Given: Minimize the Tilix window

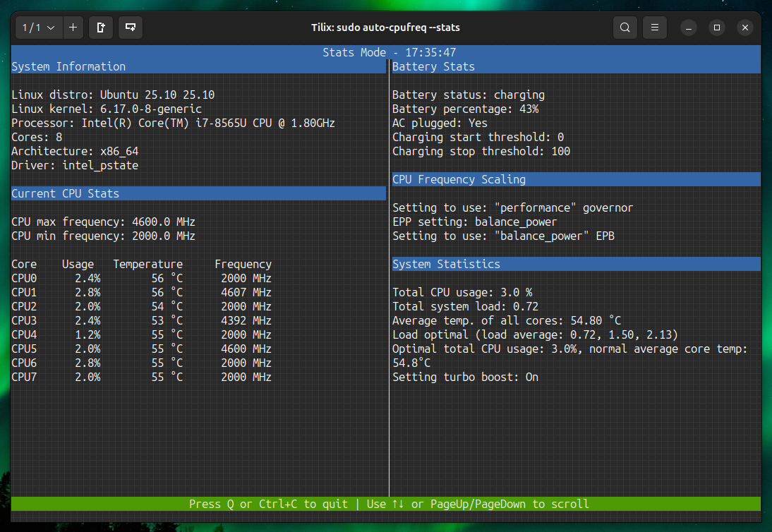Looking at the screenshot, I should coord(689,28).
